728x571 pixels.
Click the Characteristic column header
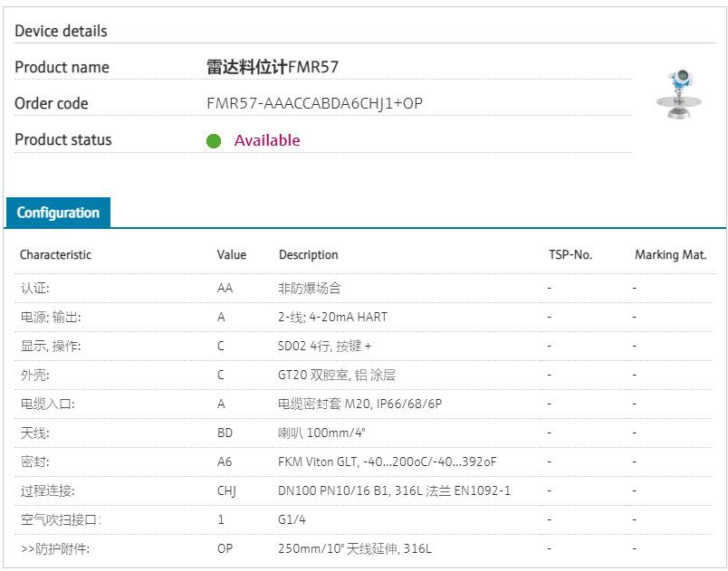click(55, 255)
